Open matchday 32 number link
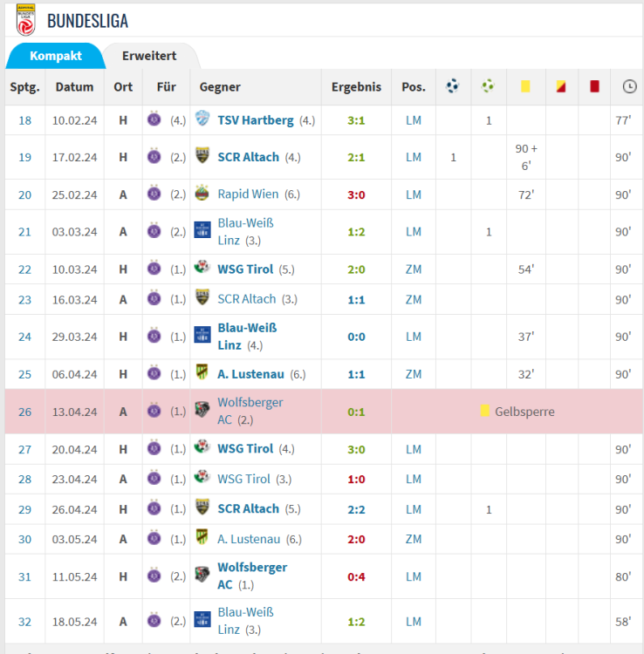The image size is (644, 654). [24, 622]
